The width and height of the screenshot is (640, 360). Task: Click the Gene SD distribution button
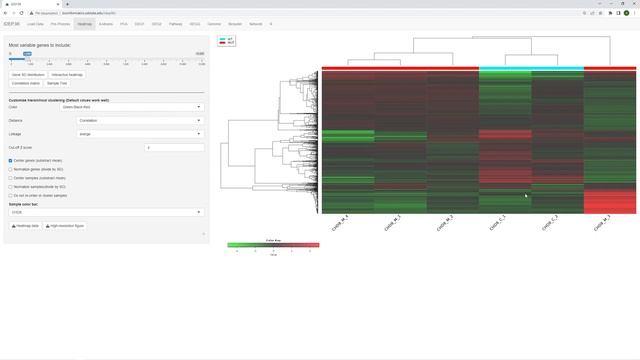coord(28,75)
